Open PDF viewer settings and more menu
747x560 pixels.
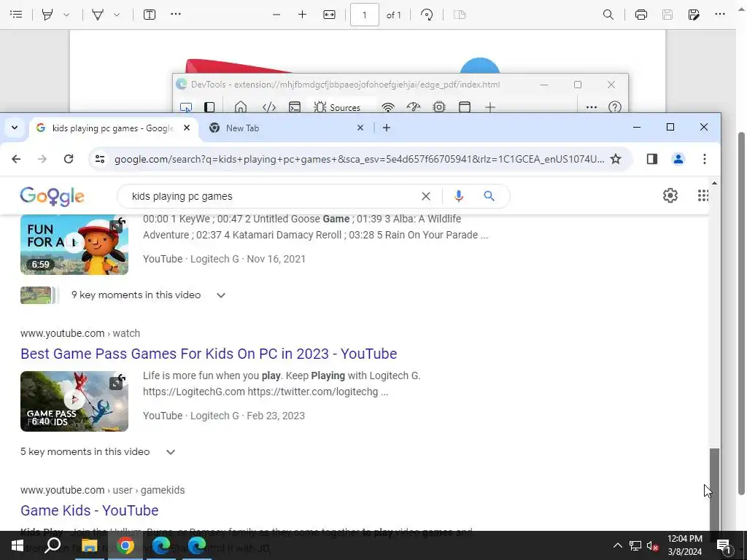click(720, 15)
